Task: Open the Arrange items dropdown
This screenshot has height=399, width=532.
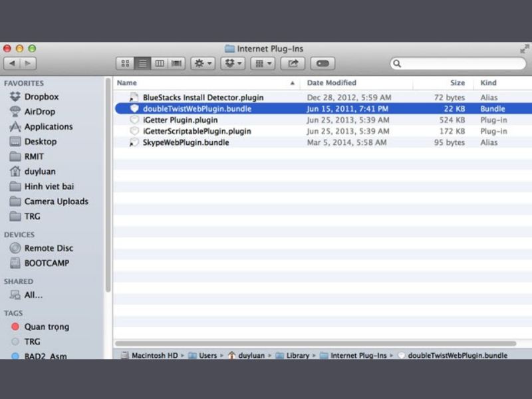Action: point(263,63)
